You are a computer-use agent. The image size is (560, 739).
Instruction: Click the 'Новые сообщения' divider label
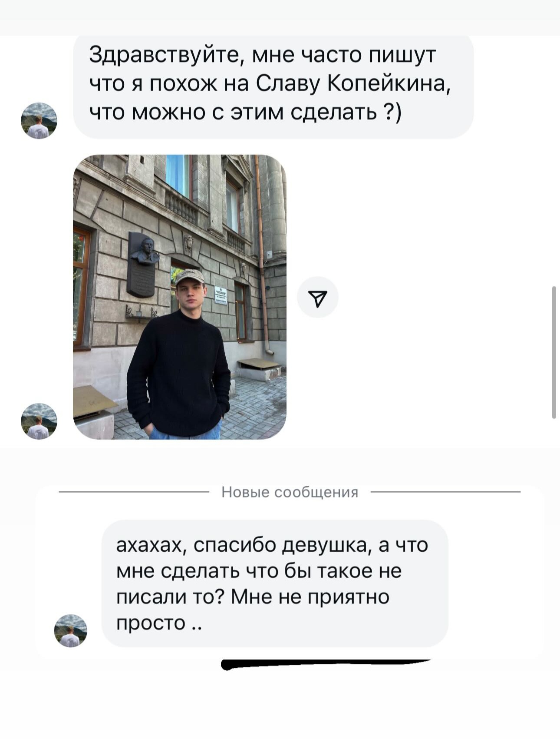point(290,492)
